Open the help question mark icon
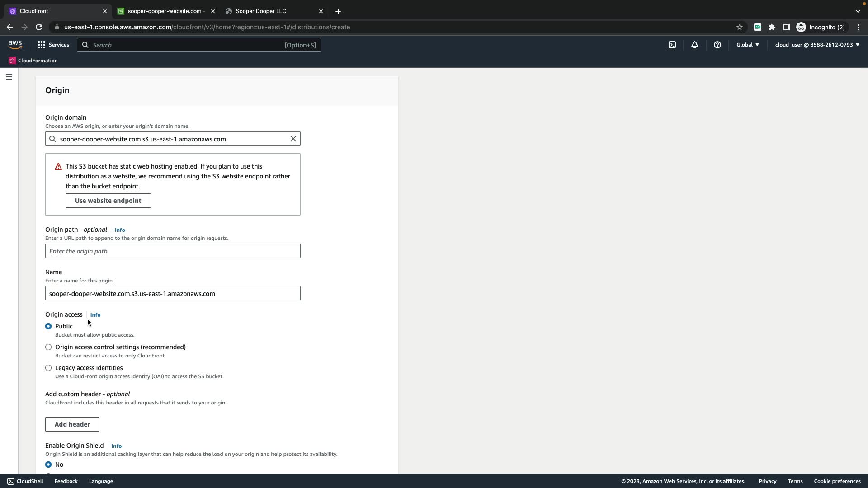 [x=717, y=45]
